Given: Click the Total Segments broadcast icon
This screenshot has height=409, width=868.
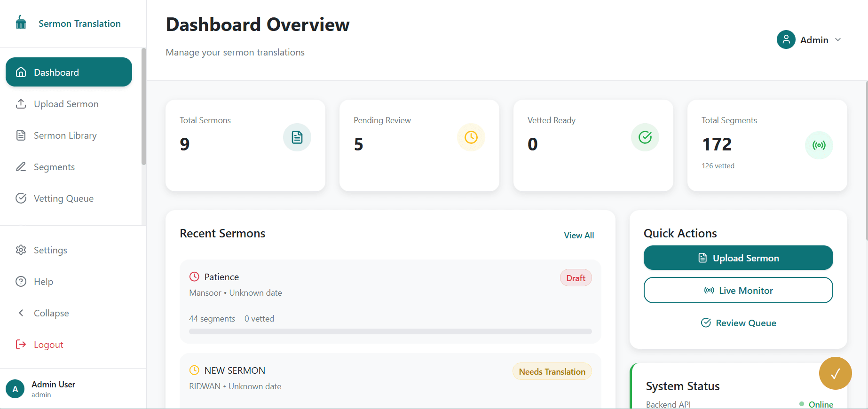Looking at the screenshot, I should click(x=819, y=145).
